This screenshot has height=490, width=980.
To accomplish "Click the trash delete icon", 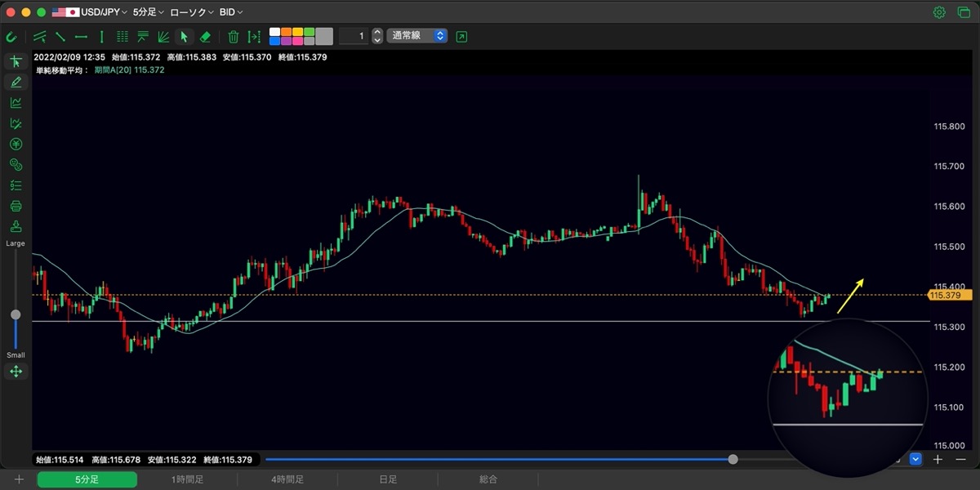I will pos(234,37).
